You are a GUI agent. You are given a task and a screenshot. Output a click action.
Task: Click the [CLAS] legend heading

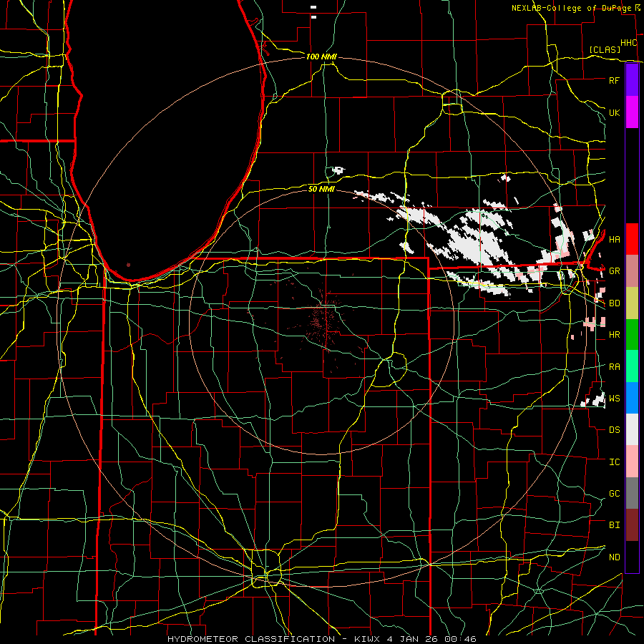(x=605, y=49)
